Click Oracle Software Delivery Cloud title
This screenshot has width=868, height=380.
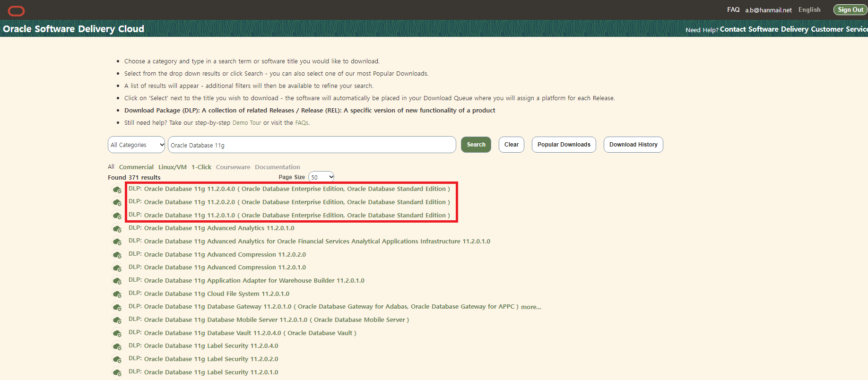74,29
